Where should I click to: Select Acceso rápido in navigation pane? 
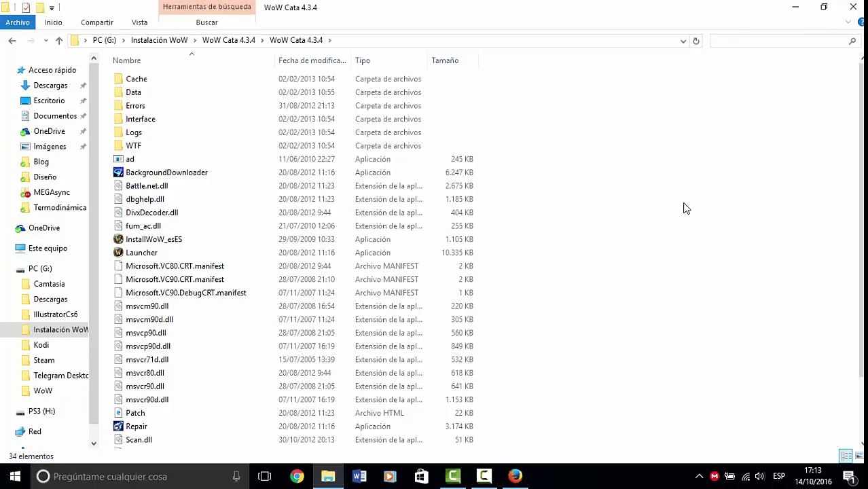(x=52, y=70)
